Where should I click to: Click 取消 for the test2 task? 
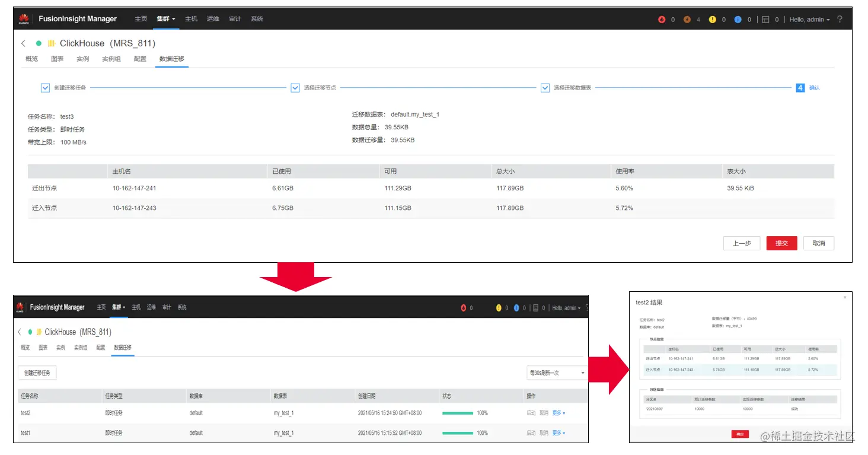coord(544,413)
